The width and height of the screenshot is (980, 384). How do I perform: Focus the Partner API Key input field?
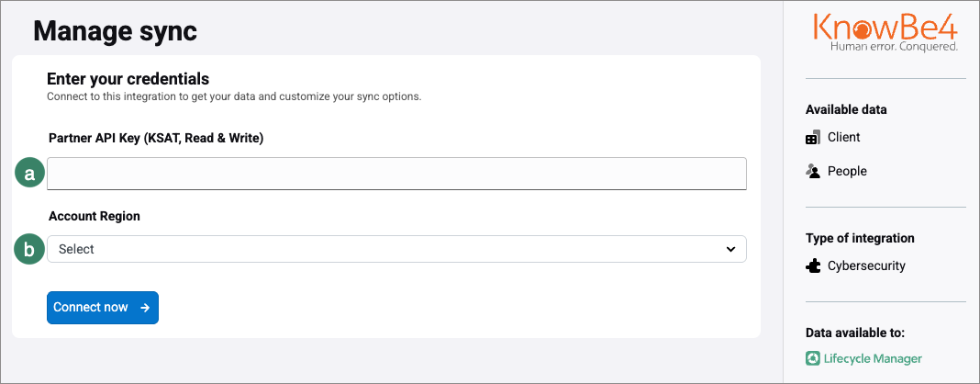[x=395, y=174]
